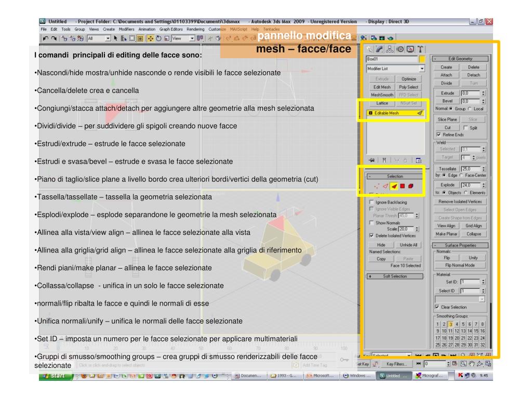Select the Elements explode radio button
Screen dimensions: 532x399
pos(466,192)
